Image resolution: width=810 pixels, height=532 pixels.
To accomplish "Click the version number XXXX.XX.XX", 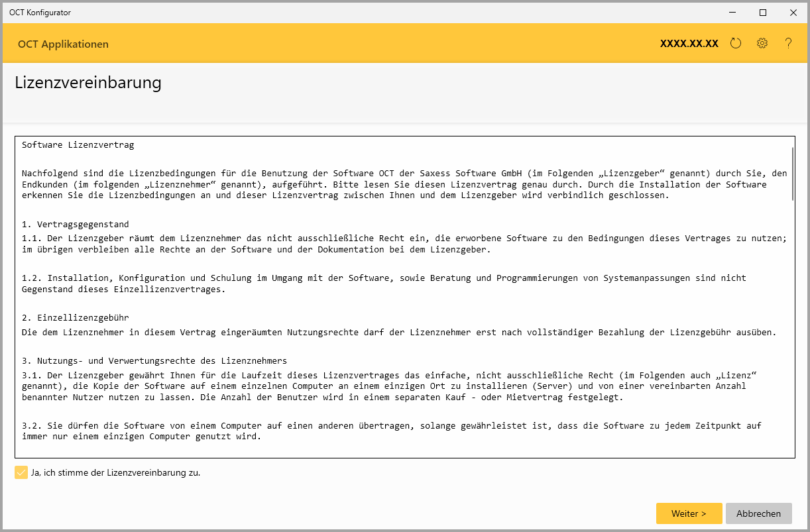I will [x=689, y=44].
